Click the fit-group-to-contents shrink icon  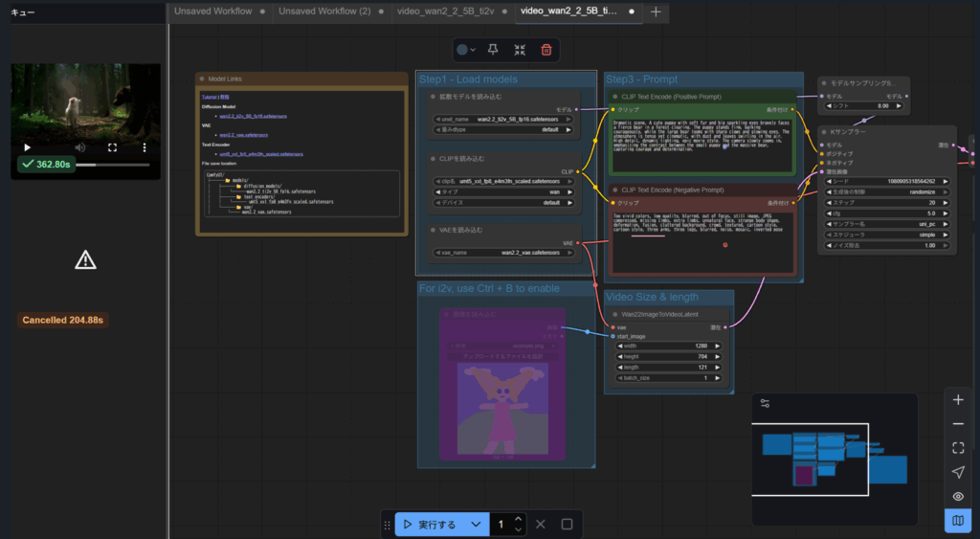(x=520, y=50)
